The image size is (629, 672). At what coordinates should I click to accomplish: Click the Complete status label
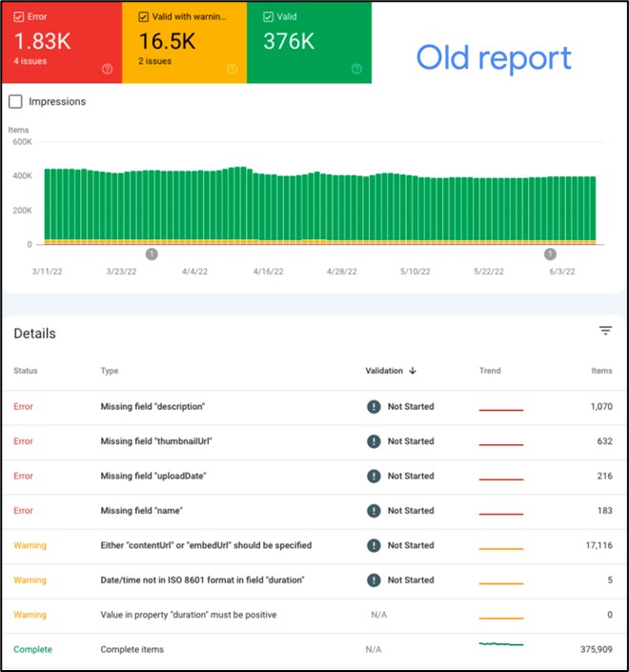pos(32,649)
